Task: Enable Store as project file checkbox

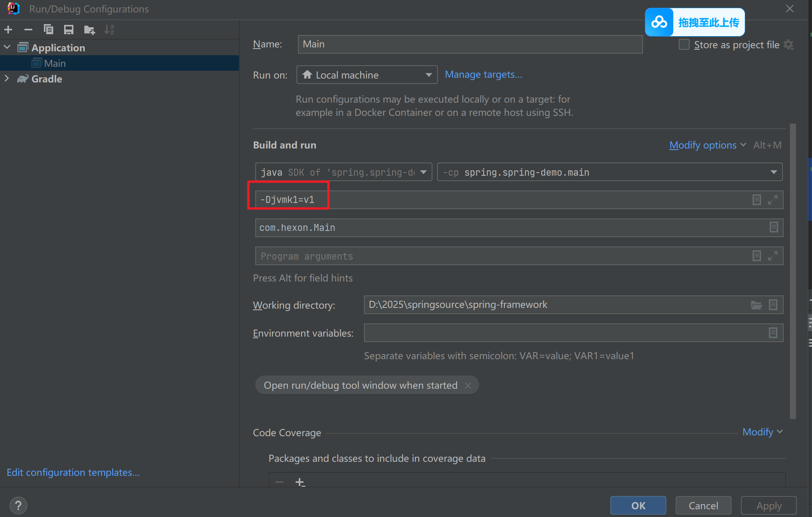Action: click(684, 45)
